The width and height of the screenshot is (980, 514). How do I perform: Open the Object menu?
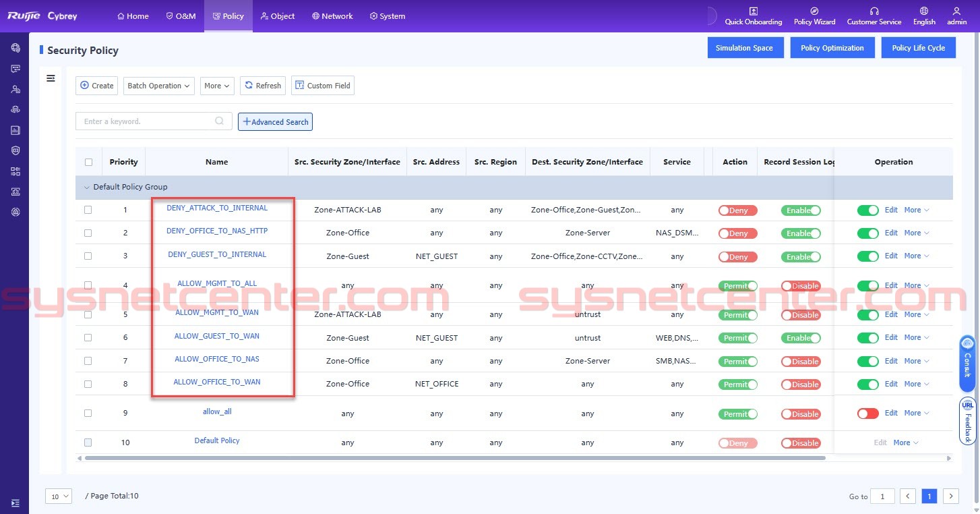tap(278, 16)
